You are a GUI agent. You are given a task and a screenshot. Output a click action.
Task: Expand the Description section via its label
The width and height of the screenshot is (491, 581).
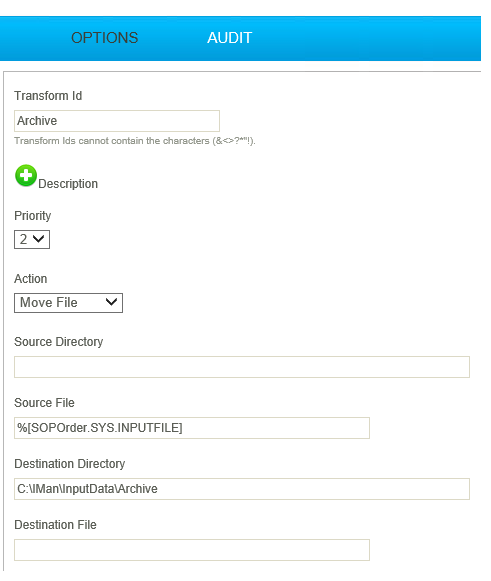coord(68,184)
